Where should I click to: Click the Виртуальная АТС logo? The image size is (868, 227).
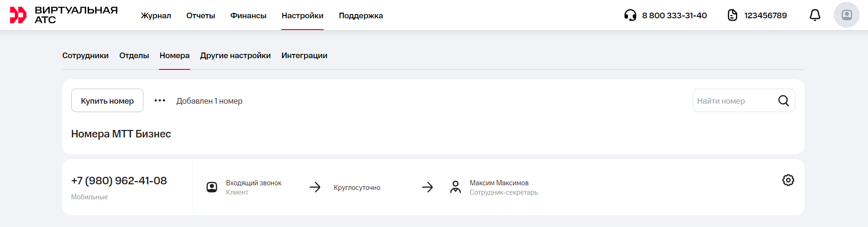(64, 15)
